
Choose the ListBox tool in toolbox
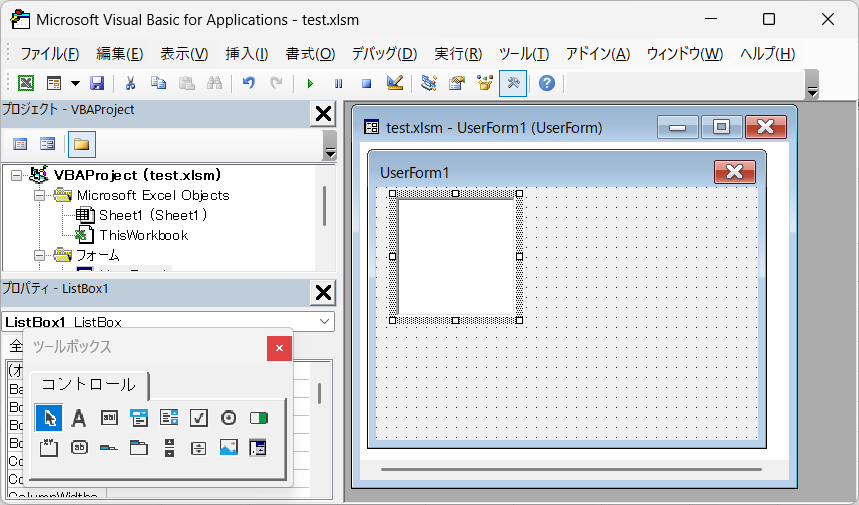point(169,418)
